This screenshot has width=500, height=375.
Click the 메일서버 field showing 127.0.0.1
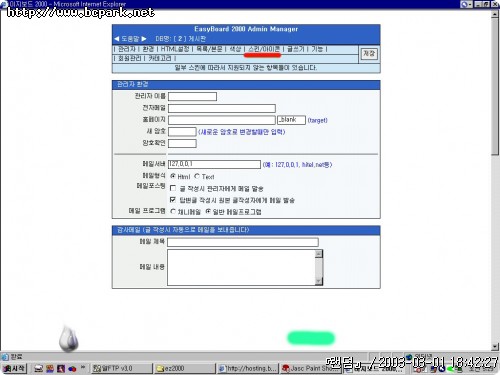(214, 164)
